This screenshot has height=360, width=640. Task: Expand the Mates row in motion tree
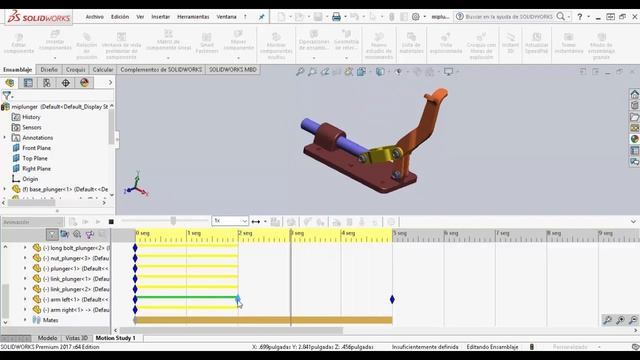click(x=25, y=320)
